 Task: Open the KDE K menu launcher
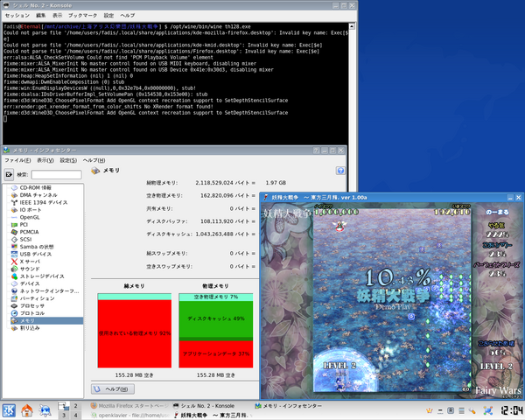(x=9, y=410)
